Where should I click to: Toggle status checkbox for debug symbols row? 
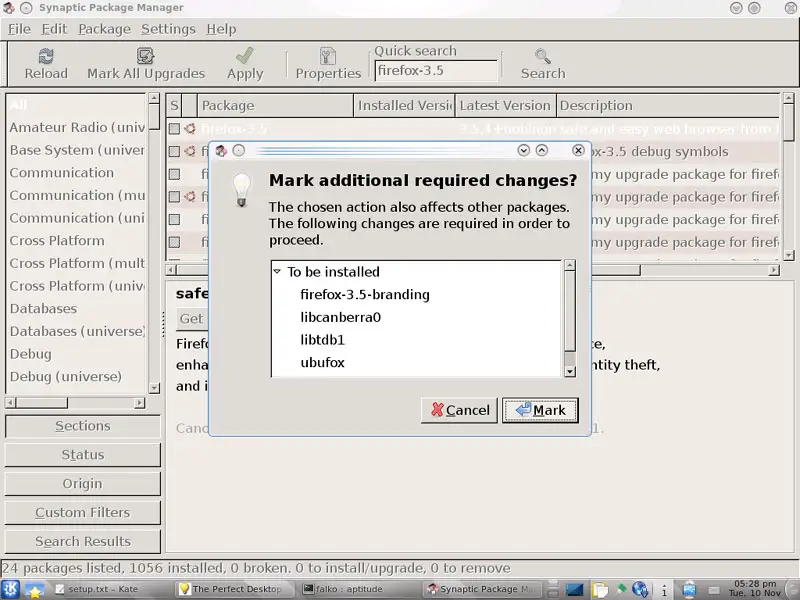point(174,152)
